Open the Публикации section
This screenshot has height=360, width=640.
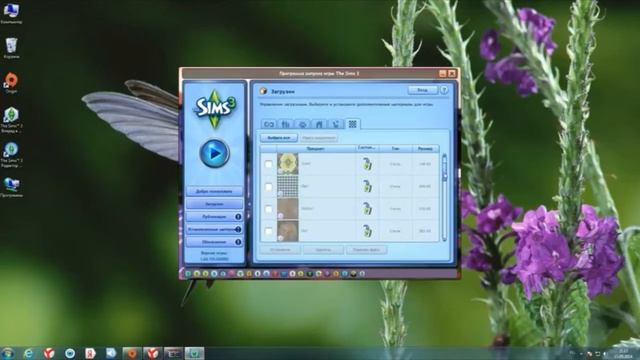214,217
